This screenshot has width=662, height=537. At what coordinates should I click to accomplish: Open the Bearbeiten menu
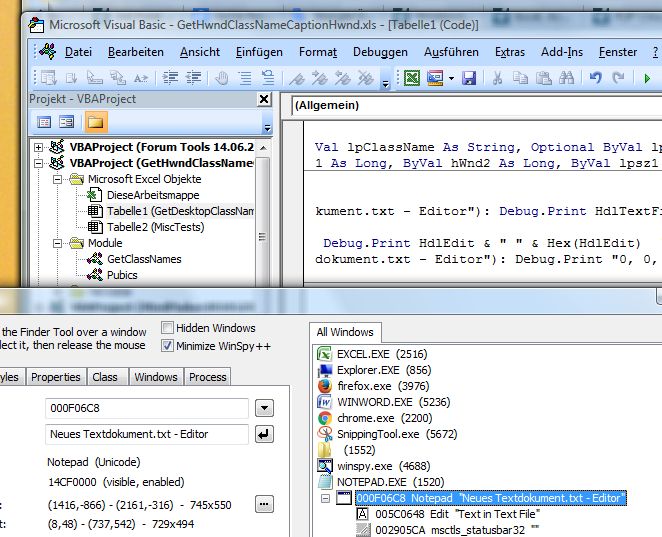[x=136, y=52]
